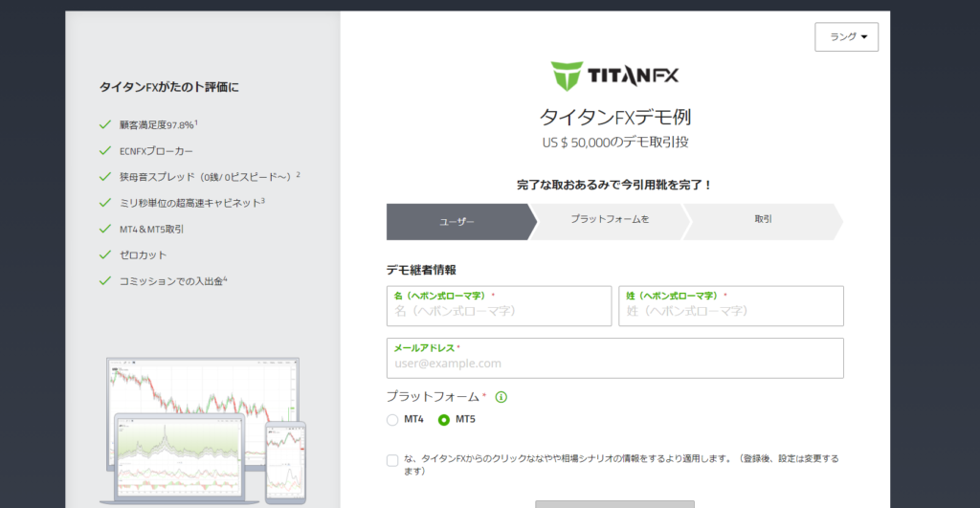Select the ユーザー step tab

tap(461, 222)
